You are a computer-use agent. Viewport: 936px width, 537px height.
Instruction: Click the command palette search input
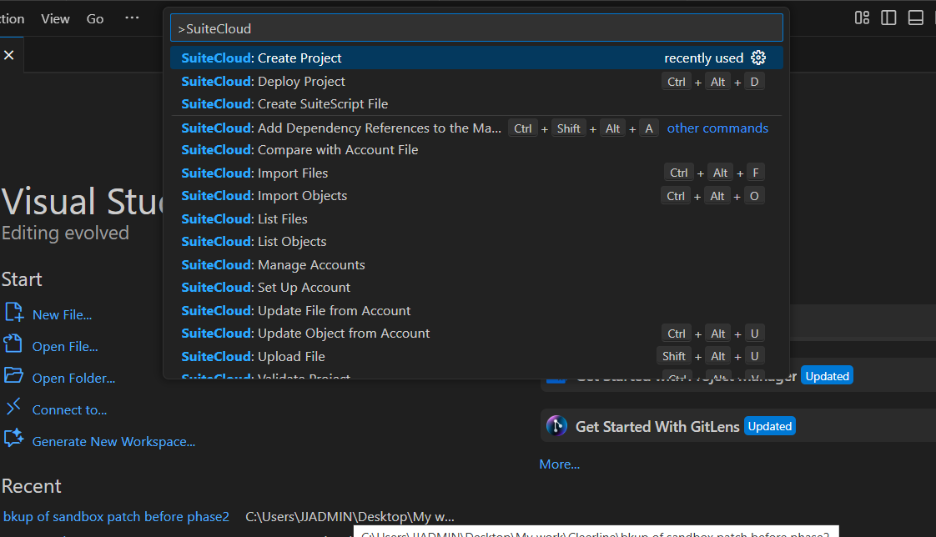tap(476, 29)
